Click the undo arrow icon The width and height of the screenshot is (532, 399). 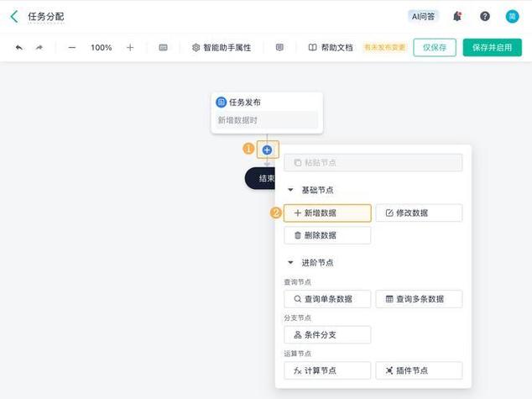pos(19,48)
